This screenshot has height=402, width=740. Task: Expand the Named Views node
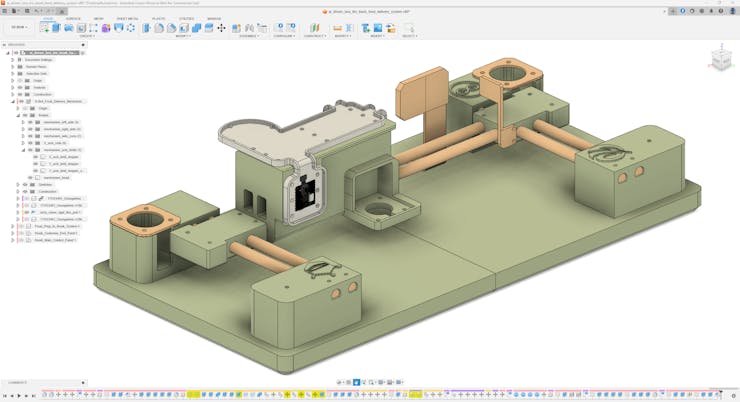point(13,67)
